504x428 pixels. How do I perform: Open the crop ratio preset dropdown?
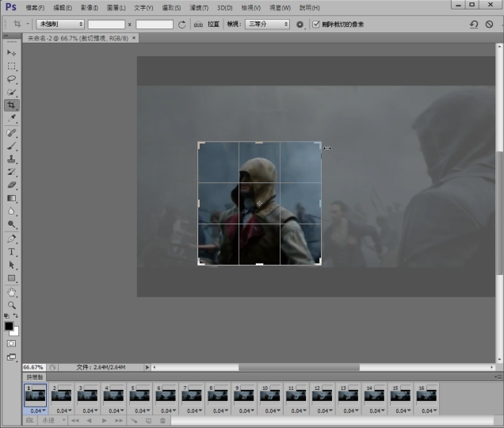click(60, 24)
